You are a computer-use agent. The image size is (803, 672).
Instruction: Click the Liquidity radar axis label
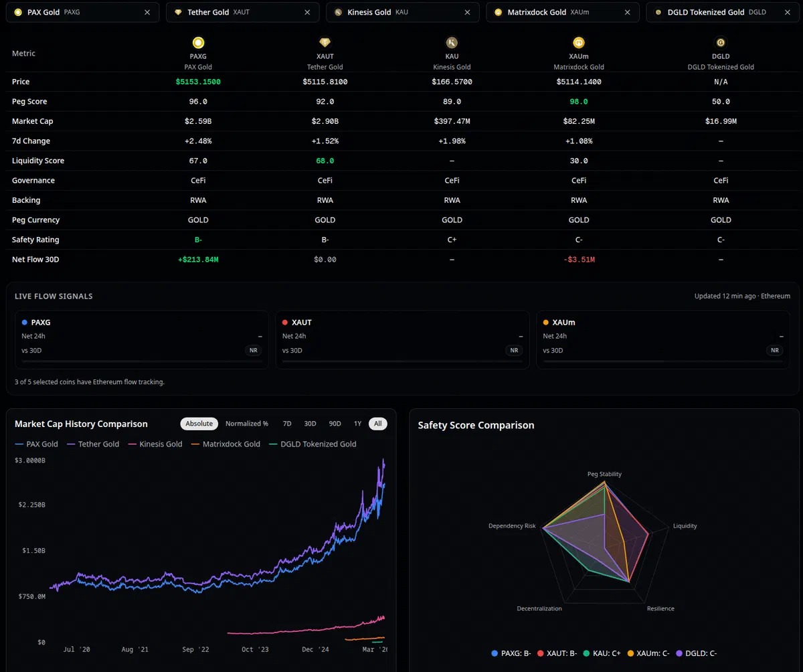[685, 526]
